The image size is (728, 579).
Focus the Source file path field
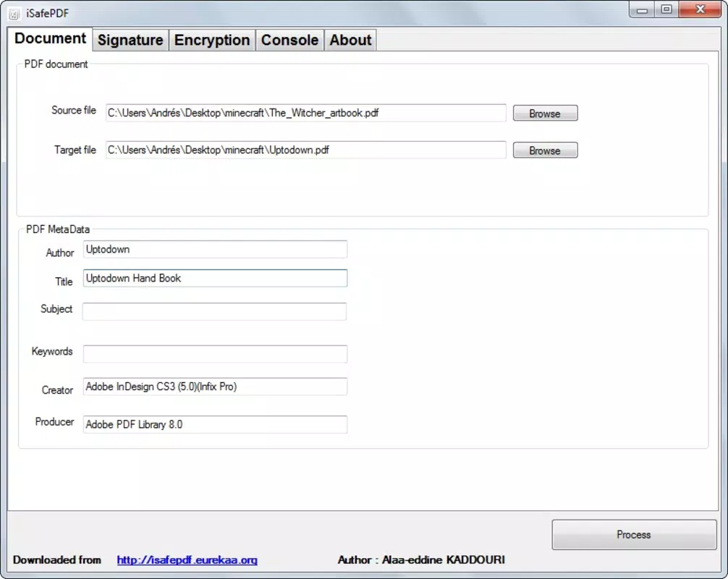306,113
